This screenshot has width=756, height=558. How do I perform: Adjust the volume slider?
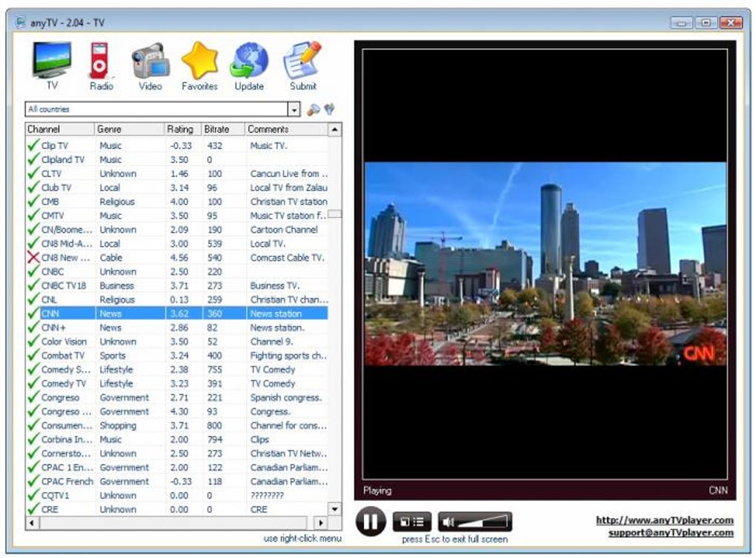click(483, 522)
